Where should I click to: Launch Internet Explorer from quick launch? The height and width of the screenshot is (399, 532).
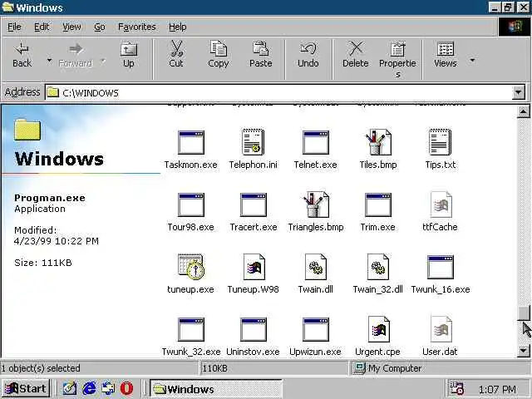89,388
